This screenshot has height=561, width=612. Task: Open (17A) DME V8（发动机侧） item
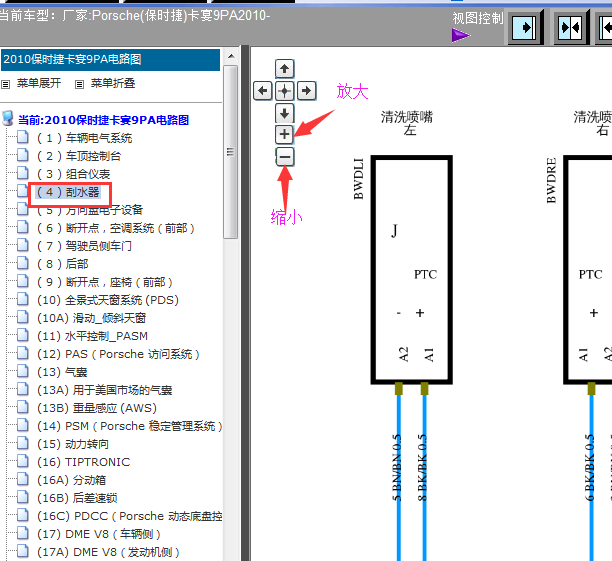pos(108,552)
